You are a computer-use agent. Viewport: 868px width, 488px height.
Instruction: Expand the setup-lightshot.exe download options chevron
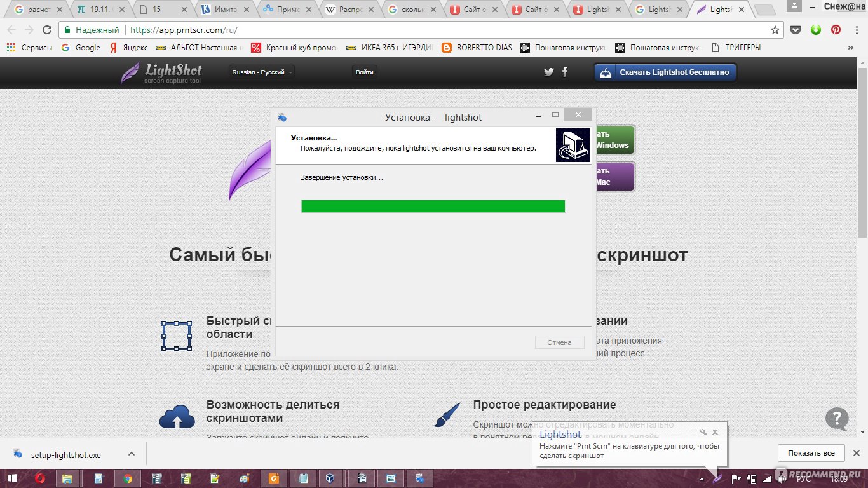point(132,454)
